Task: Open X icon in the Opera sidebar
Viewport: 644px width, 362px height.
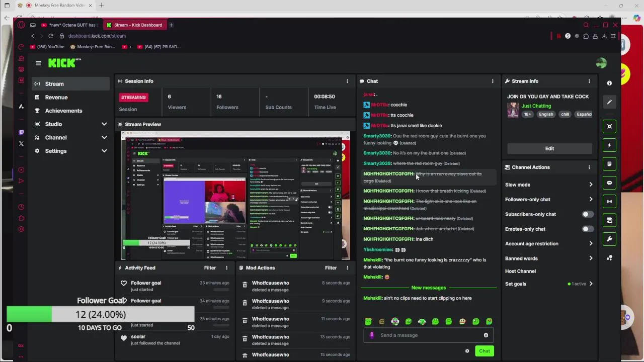Action: coord(21,144)
